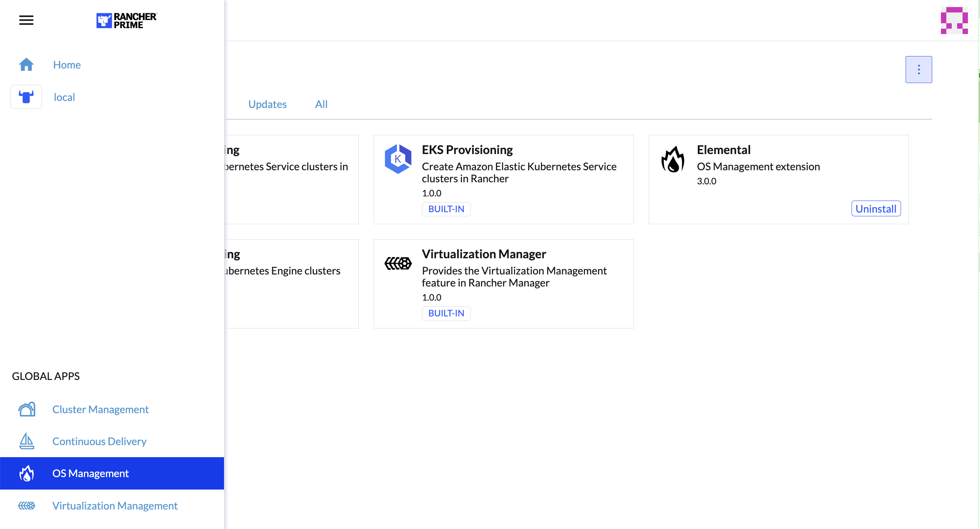The height and width of the screenshot is (529, 980).
Task: Uninstall the Elemental extension
Action: tap(876, 208)
